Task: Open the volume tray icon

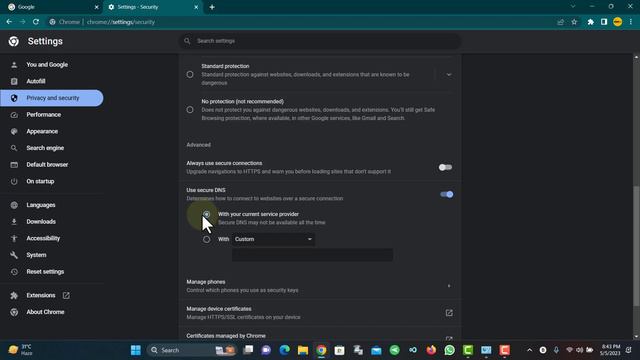Action: [579, 350]
